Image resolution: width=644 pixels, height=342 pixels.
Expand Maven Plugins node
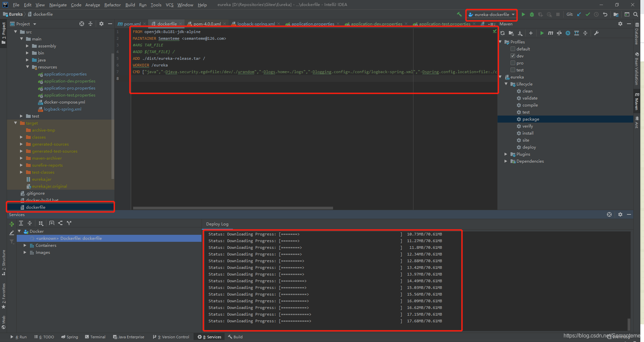coord(506,154)
